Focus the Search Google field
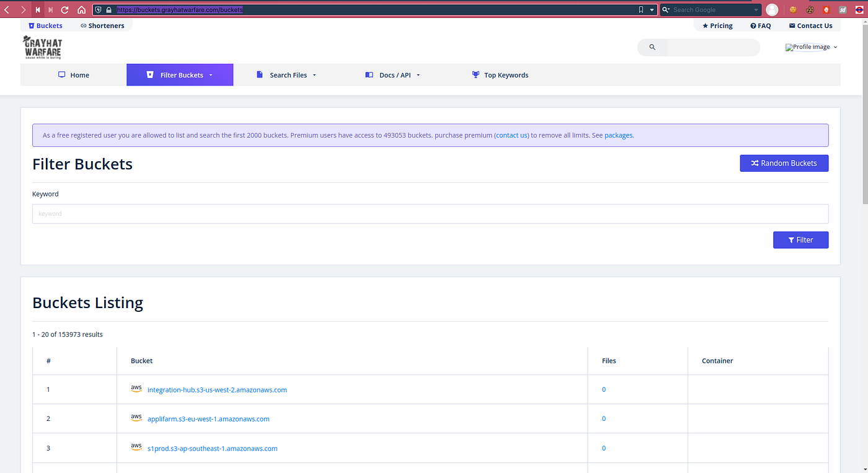The height and width of the screenshot is (473, 868). point(712,10)
